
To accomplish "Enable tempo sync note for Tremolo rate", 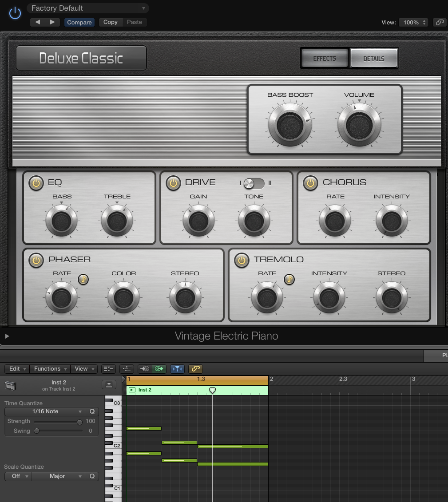I will [289, 279].
